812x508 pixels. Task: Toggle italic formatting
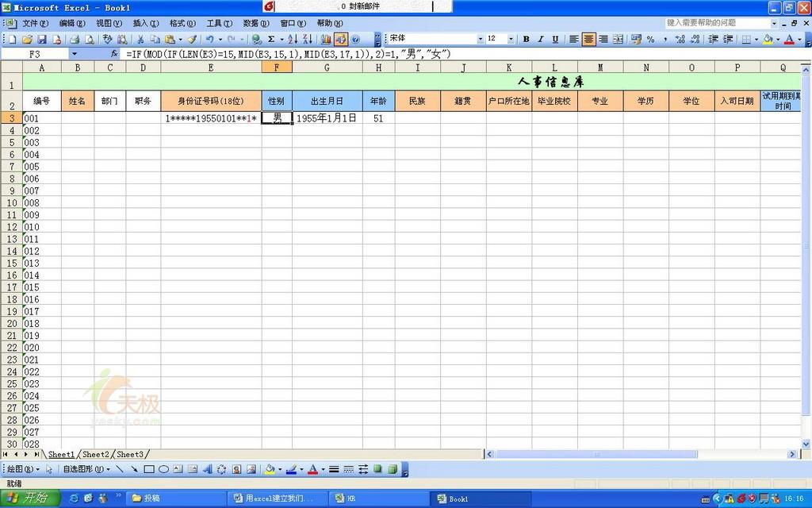point(541,39)
